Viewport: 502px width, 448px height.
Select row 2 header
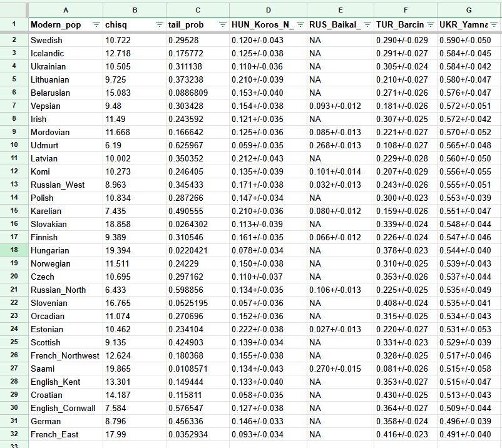(14, 39)
